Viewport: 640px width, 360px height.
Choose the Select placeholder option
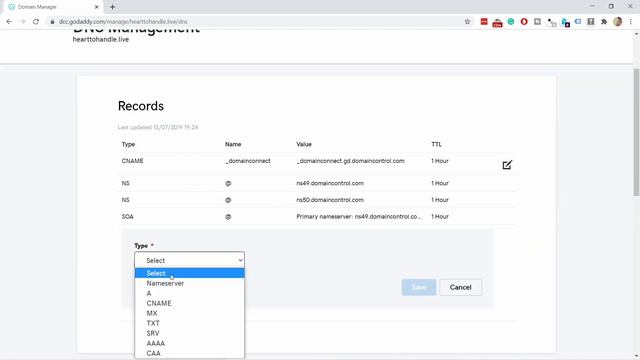pyautogui.click(x=189, y=273)
